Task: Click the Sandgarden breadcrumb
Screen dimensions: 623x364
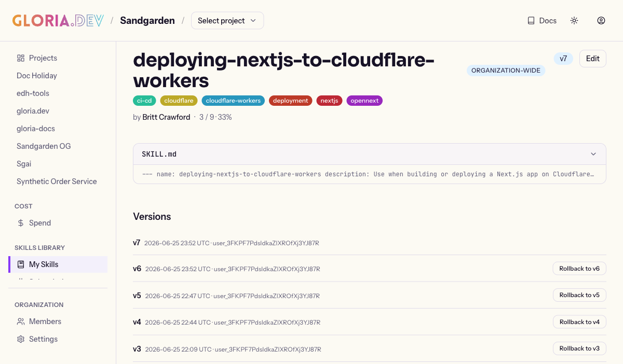Action: click(147, 21)
